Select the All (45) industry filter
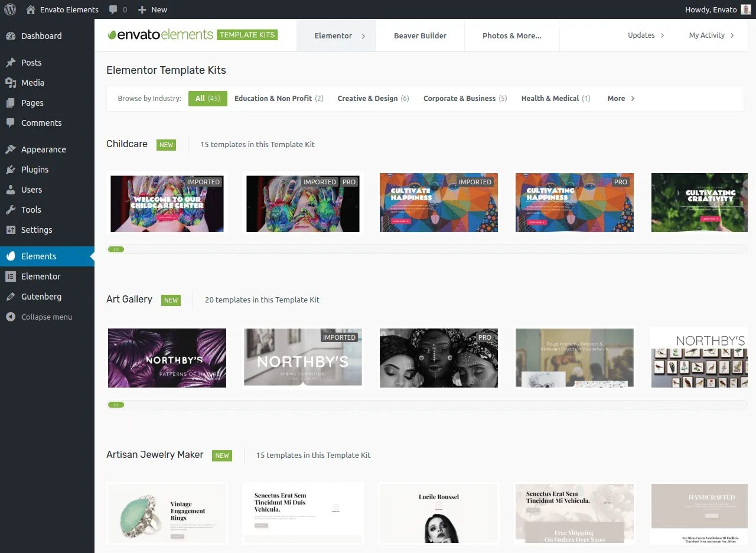This screenshot has width=756, height=553. click(x=208, y=99)
